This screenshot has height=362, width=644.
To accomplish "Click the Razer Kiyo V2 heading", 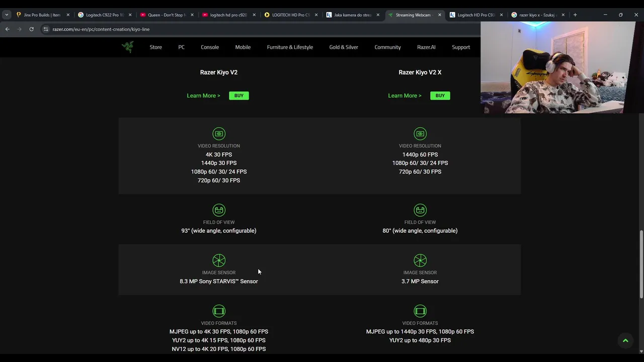I will [x=219, y=72].
